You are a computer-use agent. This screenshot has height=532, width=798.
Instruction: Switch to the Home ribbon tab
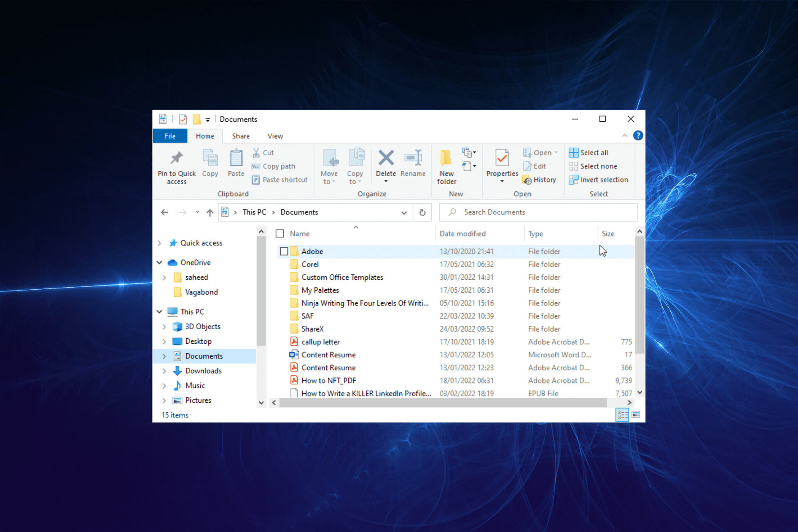click(x=205, y=136)
